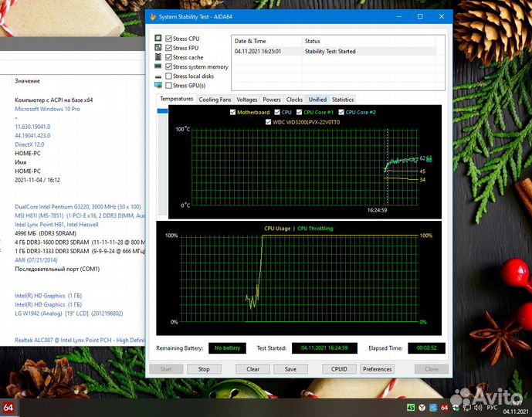This screenshot has height=417, width=532.
Task: Click the disabled Close button
Action: pyautogui.click(x=432, y=369)
